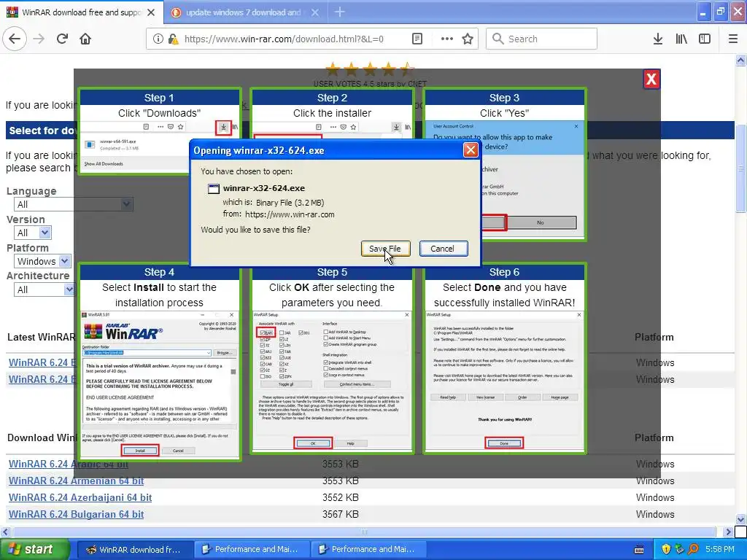Click the system clock 5:58 PM
This screenshot has width=747, height=560.
point(720,550)
